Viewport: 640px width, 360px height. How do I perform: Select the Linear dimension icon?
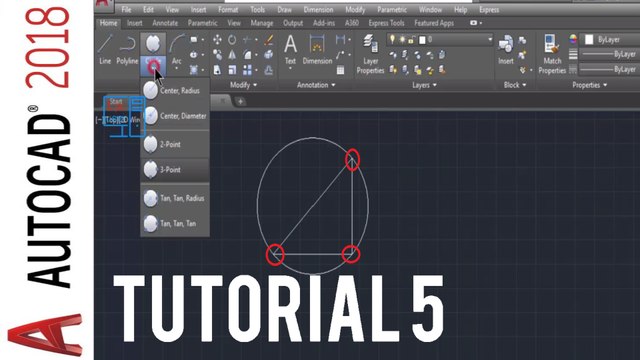[x=340, y=40]
